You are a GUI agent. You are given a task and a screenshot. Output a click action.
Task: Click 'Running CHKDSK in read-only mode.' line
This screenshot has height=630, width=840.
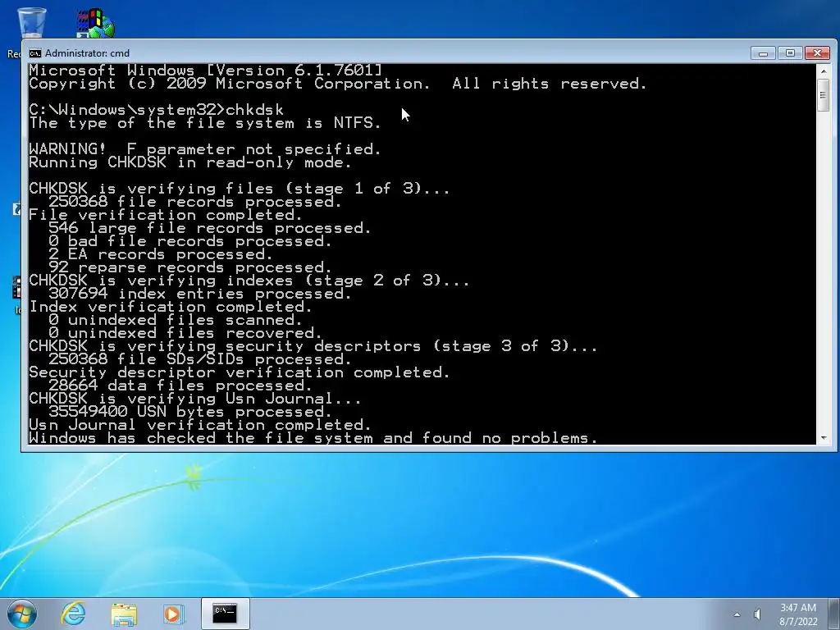[190, 162]
